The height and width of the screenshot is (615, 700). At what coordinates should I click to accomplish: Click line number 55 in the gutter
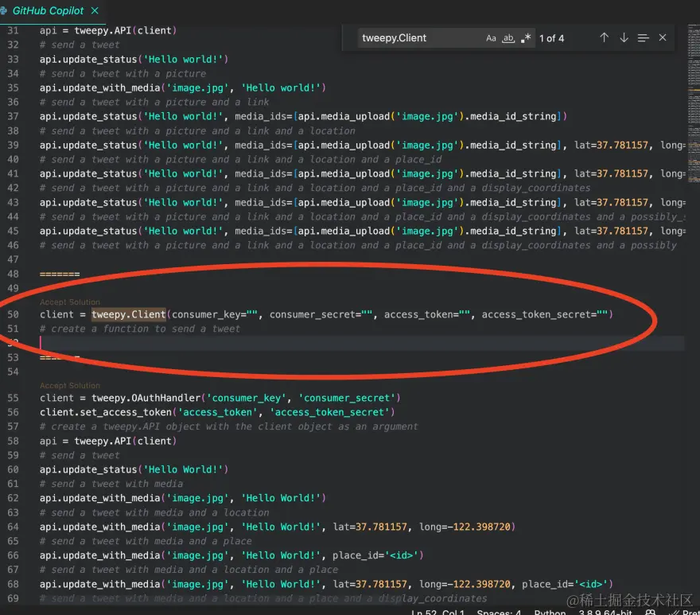tap(13, 398)
